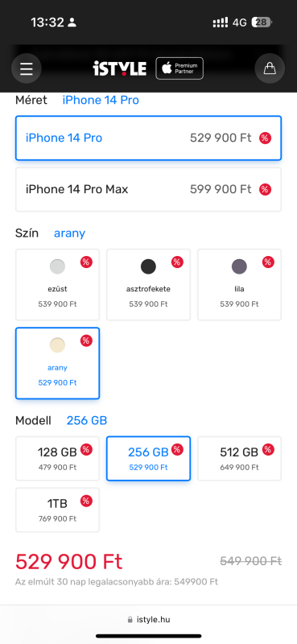Select iPhone 14 Pro Max size option
Viewport: 297px width, 644px height.
(x=148, y=189)
